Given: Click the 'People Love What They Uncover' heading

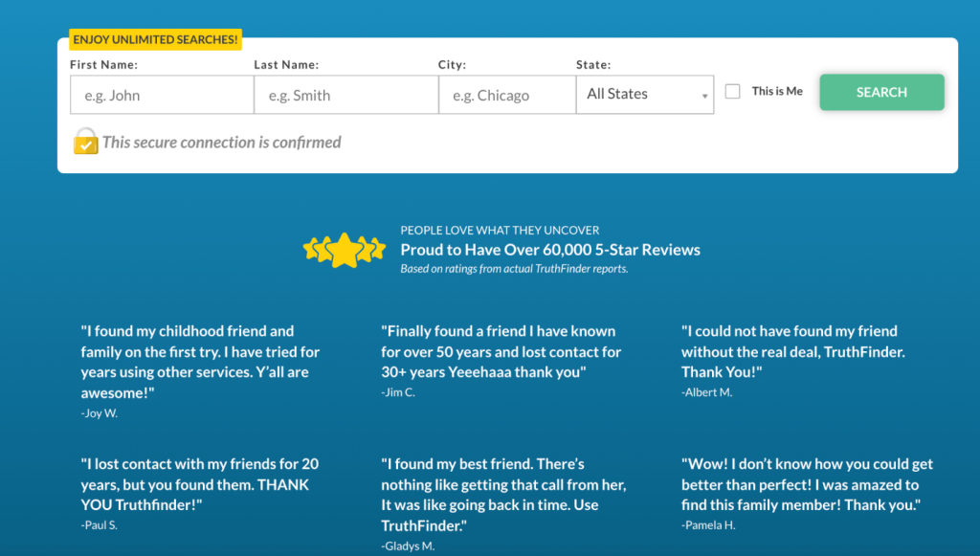Looking at the screenshot, I should coord(500,230).
